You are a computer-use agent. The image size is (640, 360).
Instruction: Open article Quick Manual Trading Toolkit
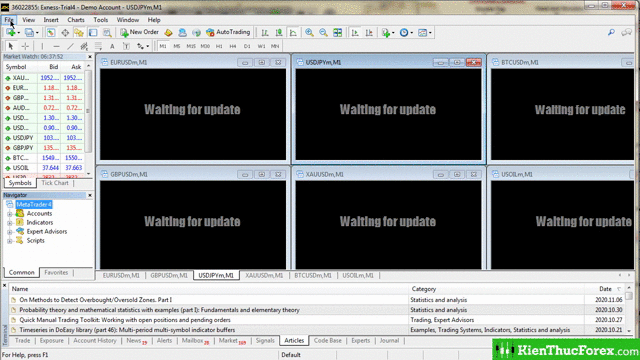pyautogui.click(x=125, y=320)
